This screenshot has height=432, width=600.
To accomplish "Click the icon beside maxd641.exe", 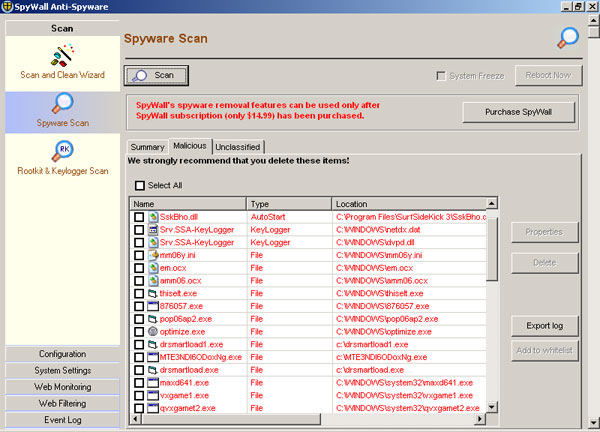I will click(153, 383).
